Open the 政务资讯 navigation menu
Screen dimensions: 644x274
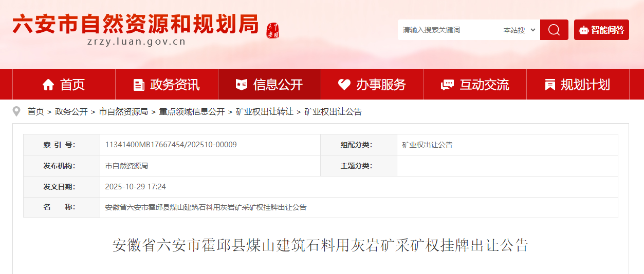click(174, 85)
